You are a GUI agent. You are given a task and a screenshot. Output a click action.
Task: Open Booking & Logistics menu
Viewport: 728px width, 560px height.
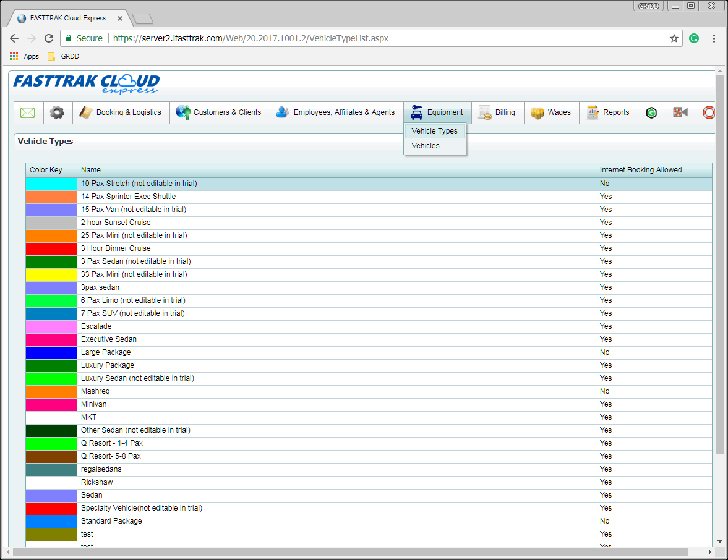coord(121,112)
